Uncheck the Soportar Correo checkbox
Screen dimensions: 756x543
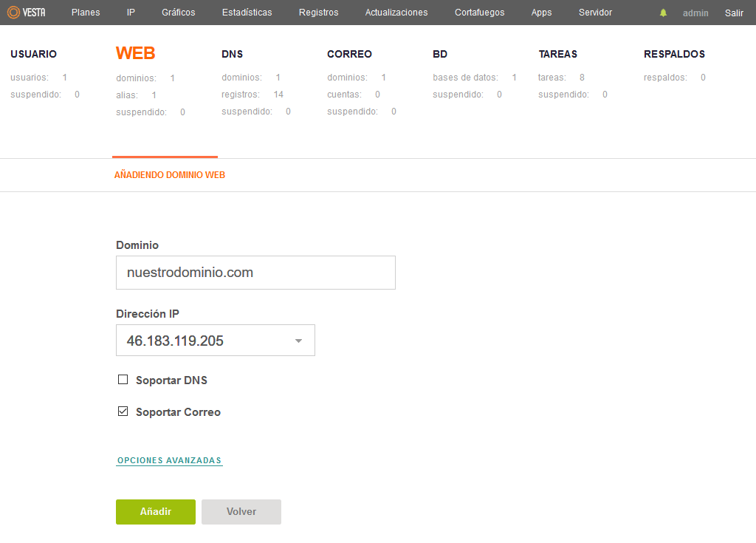pyautogui.click(x=123, y=411)
